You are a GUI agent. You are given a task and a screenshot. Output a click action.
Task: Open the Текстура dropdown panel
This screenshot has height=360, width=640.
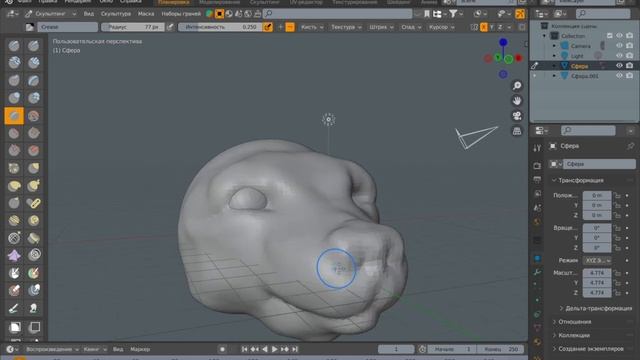coord(346,27)
